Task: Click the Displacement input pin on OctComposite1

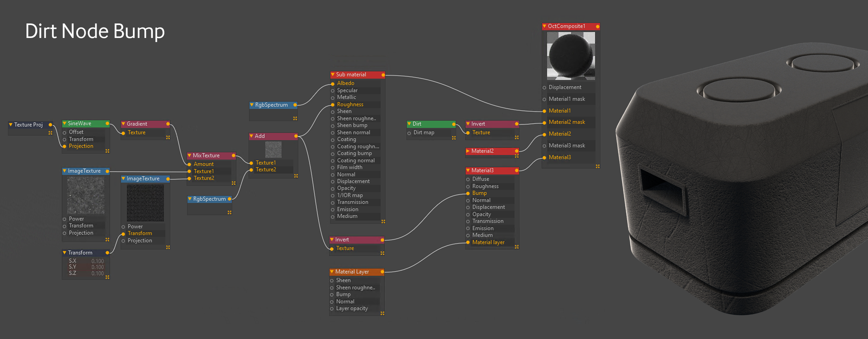Action: click(x=544, y=87)
